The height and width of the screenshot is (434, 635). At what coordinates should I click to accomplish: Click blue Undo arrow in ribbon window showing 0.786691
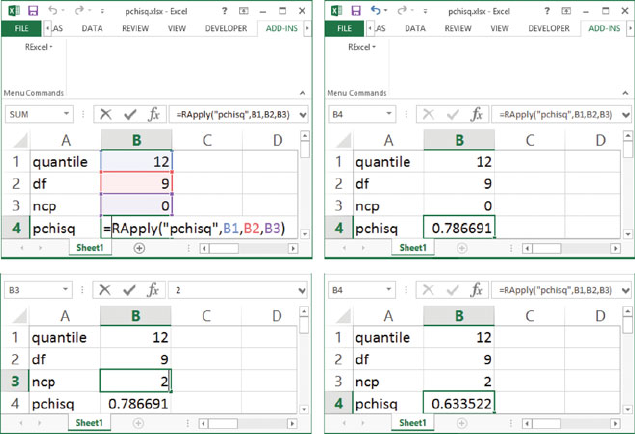click(x=376, y=10)
